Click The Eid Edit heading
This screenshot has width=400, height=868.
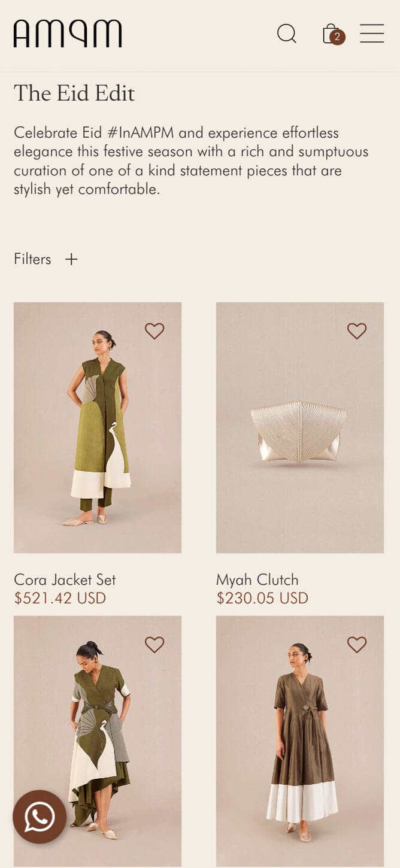[74, 93]
